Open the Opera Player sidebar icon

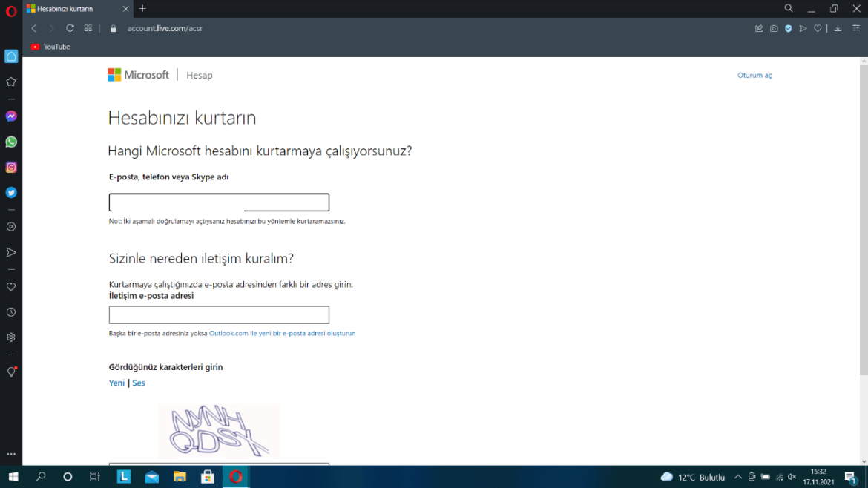10,226
